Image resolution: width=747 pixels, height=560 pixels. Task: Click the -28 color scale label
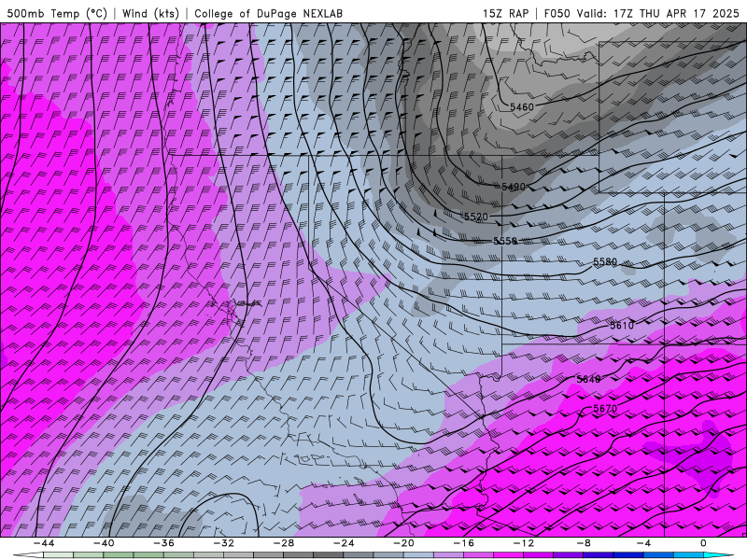coord(284,543)
